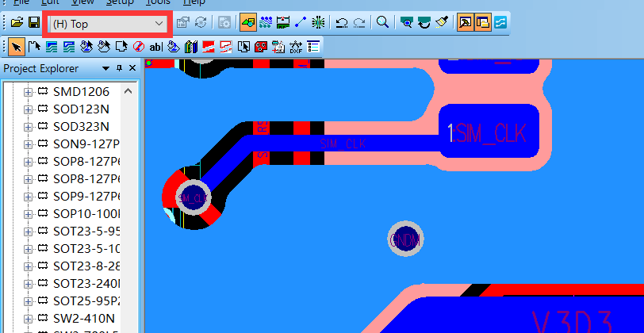Open the Design toolbar icon
The height and width of the screenshot is (333, 644).
266,22
